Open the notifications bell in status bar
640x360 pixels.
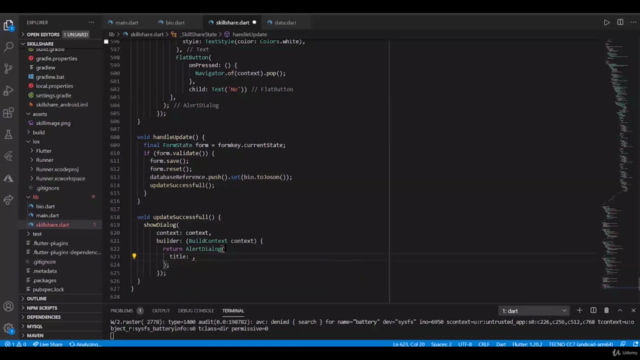coord(635,344)
